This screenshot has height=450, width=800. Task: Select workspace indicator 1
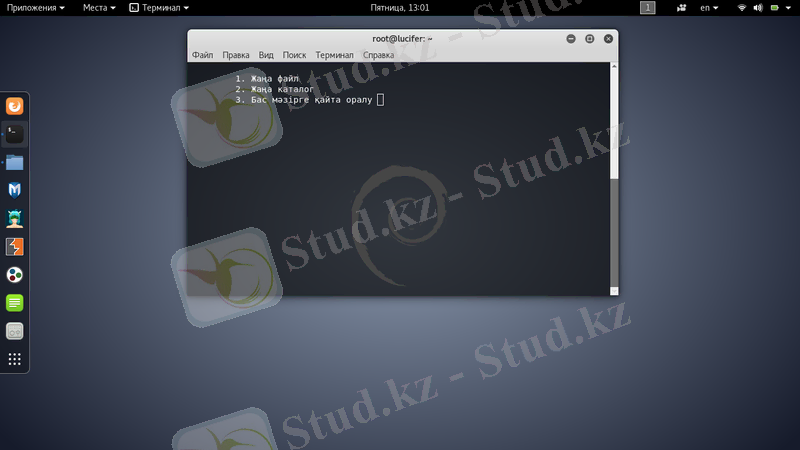tap(647, 8)
